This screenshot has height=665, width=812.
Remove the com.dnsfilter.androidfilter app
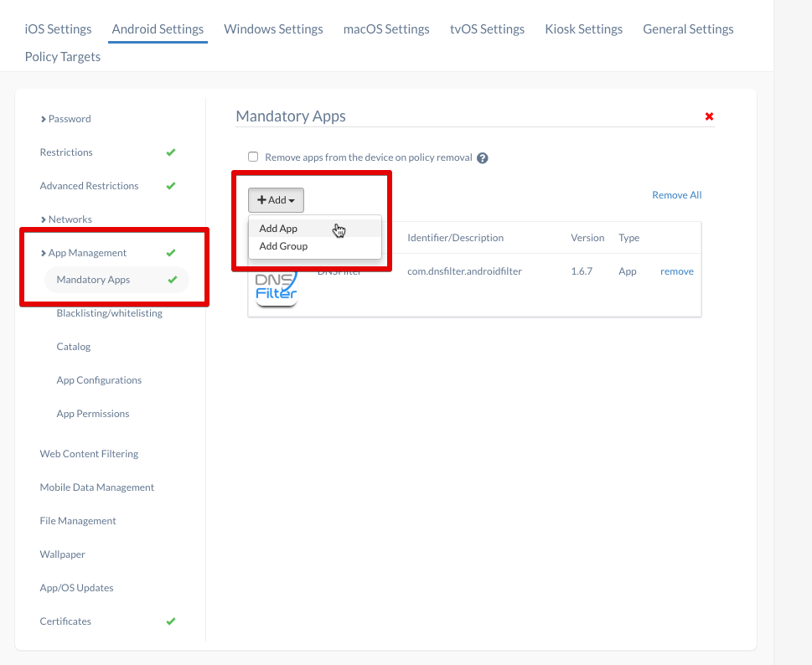click(677, 271)
